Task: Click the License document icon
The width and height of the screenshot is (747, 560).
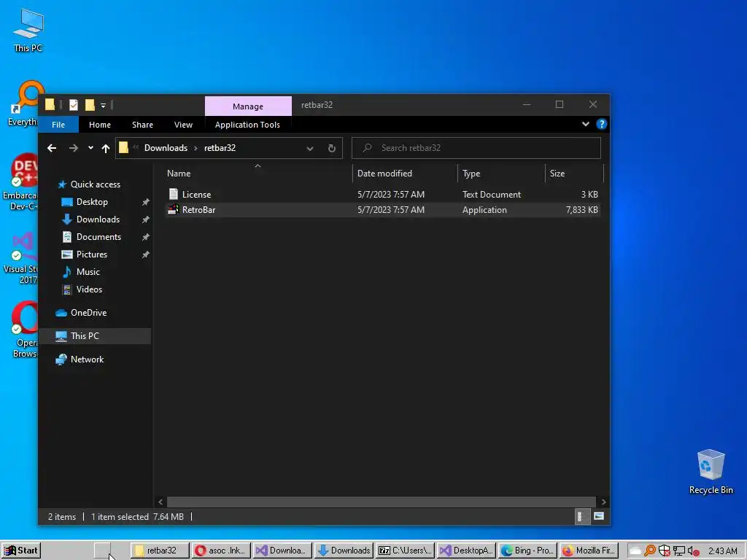Action: pyautogui.click(x=174, y=194)
